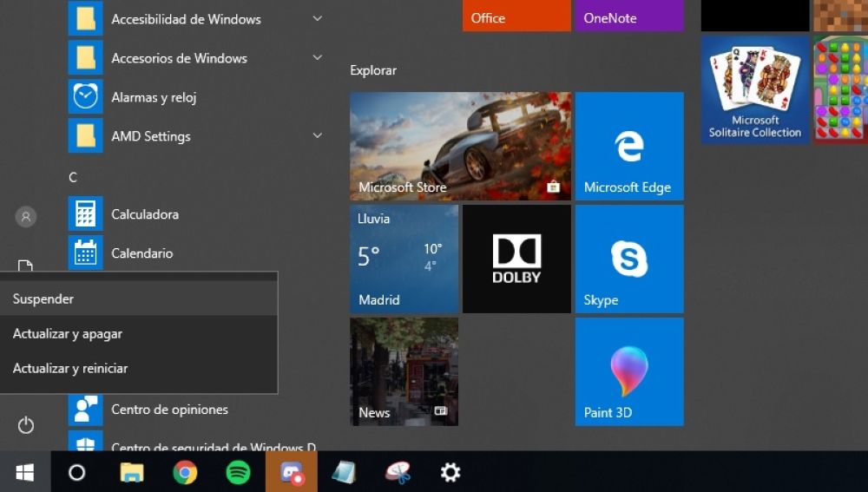Select Actualizar y reiniciar option
Viewport: 868px width, 492px height.
click(70, 368)
